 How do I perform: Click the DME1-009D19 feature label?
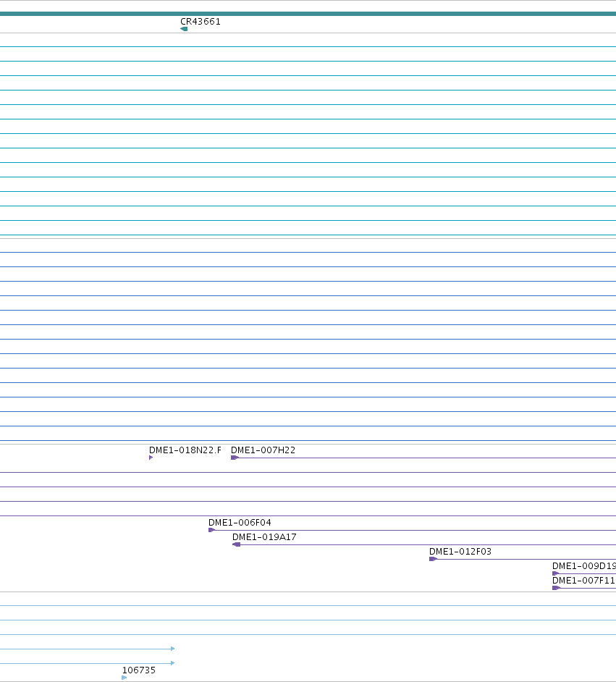click(584, 566)
